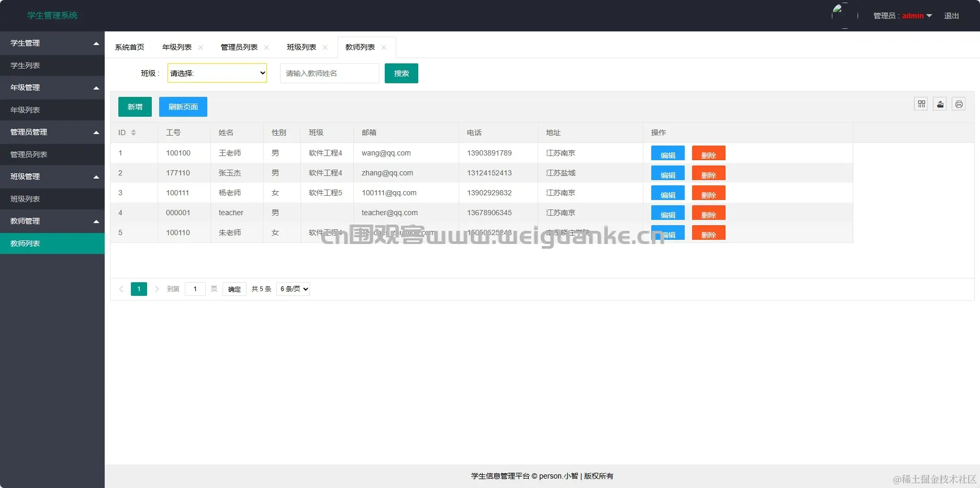This screenshot has width=980, height=488.
Task: Click the 新增 button
Action: [x=135, y=107]
